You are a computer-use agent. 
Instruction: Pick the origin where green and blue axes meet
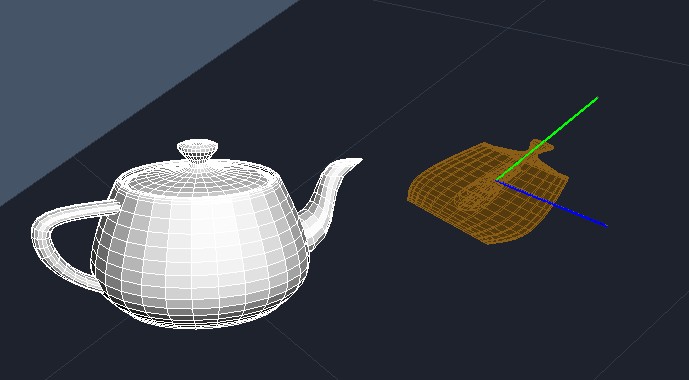pos(497,179)
